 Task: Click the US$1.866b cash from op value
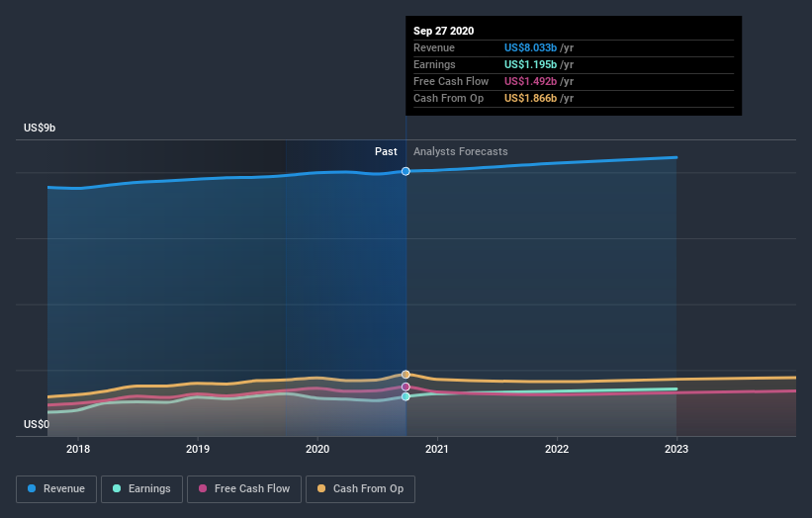click(x=530, y=98)
